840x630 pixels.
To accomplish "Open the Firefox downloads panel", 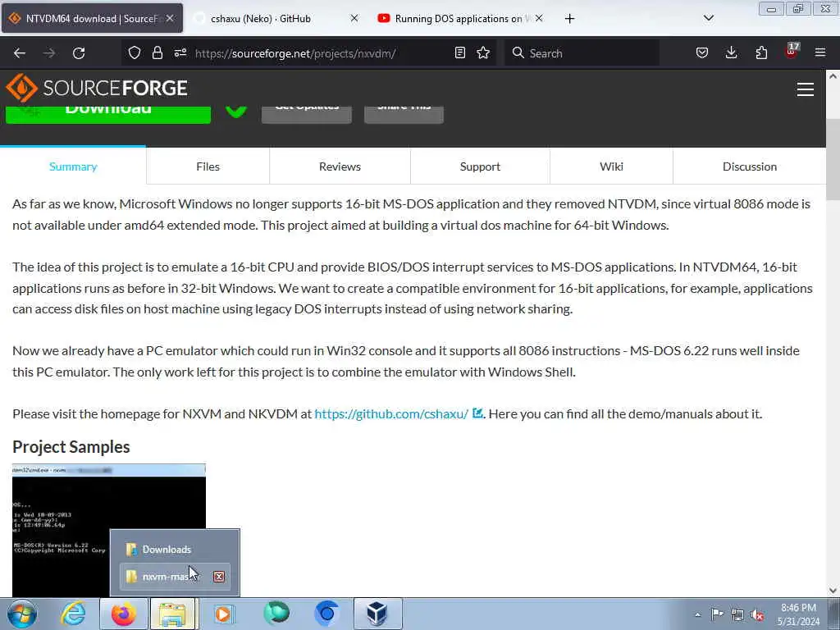I will 731,52.
